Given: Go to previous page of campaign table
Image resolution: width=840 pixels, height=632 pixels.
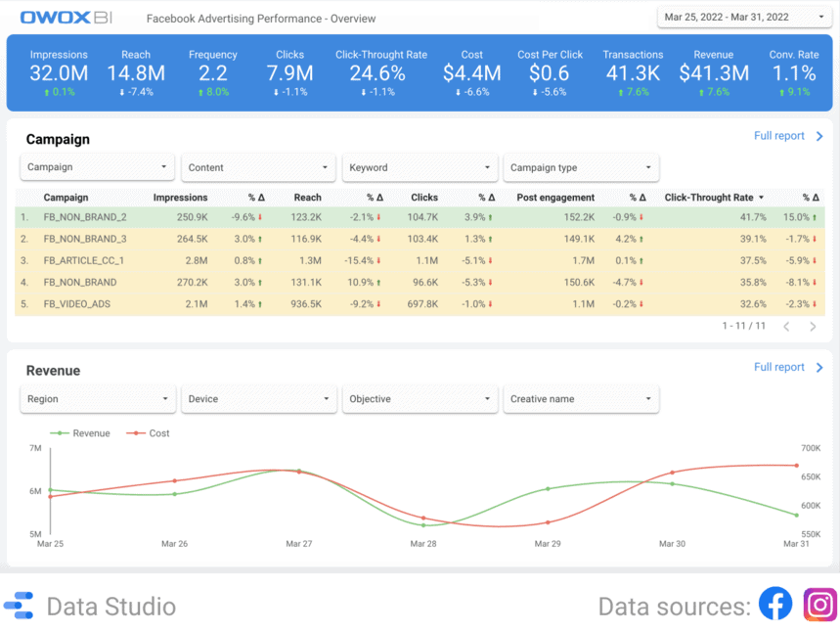Looking at the screenshot, I should click(786, 326).
